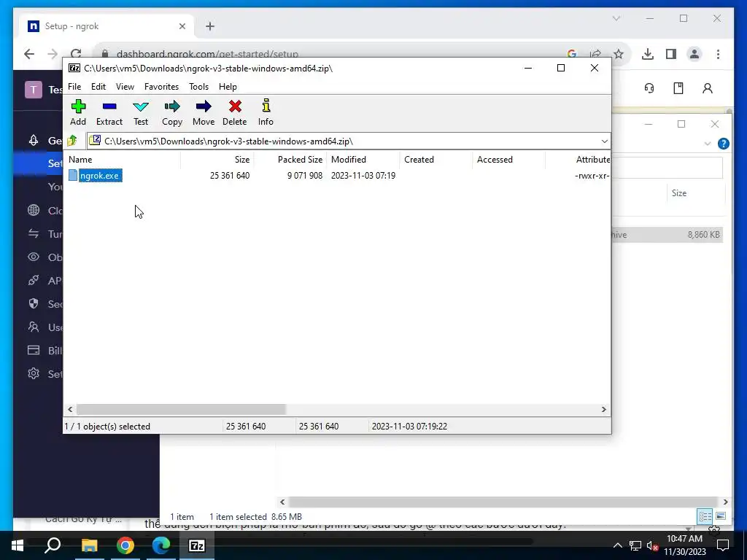The width and height of the screenshot is (747, 560).
Task: Open the Favorites menu
Action: coord(161,87)
